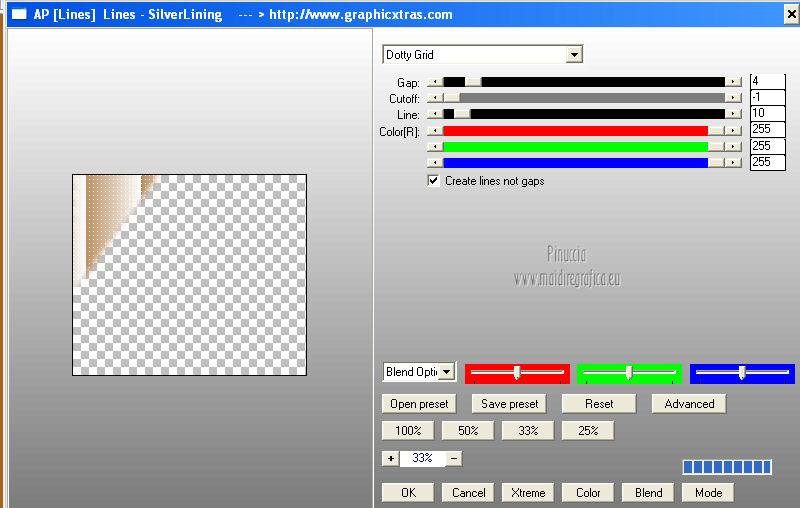The width and height of the screenshot is (800, 508).
Task: Click the red color slider left arrow
Action: [x=435, y=131]
